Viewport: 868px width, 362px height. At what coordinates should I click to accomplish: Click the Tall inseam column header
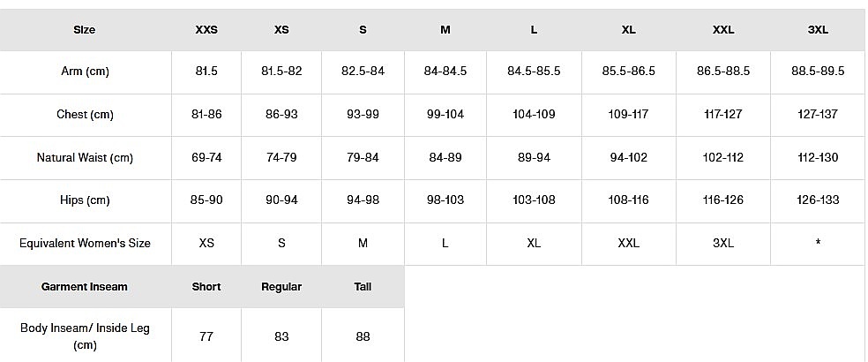[x=363, y=287]
